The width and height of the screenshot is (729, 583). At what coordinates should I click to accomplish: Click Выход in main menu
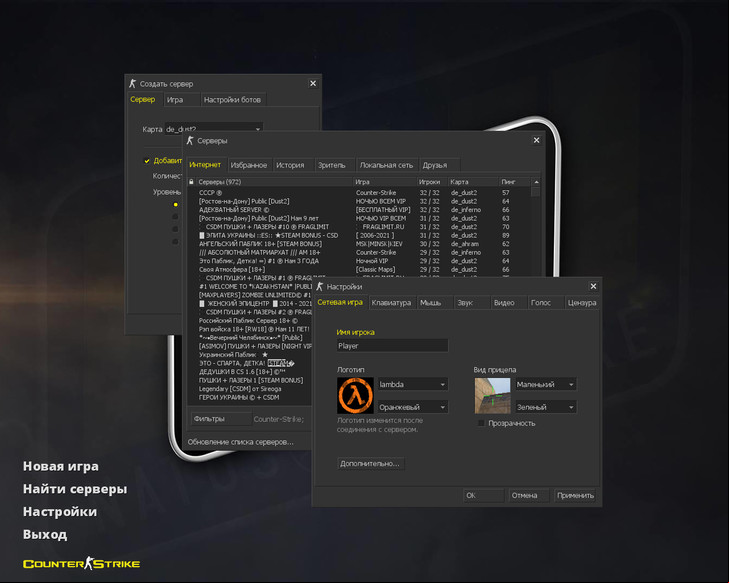click(x=45, y=535)
